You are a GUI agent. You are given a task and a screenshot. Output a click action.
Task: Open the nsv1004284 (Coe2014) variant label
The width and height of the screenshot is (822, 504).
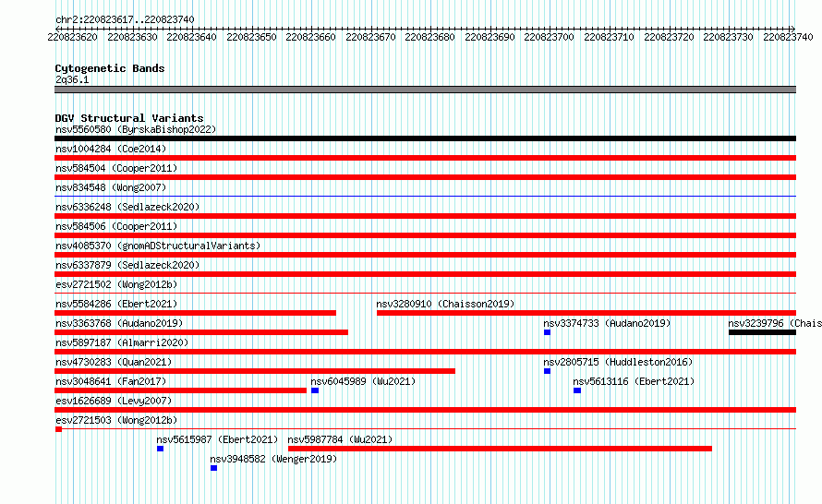pyautogui.click(x=111, y=149)
